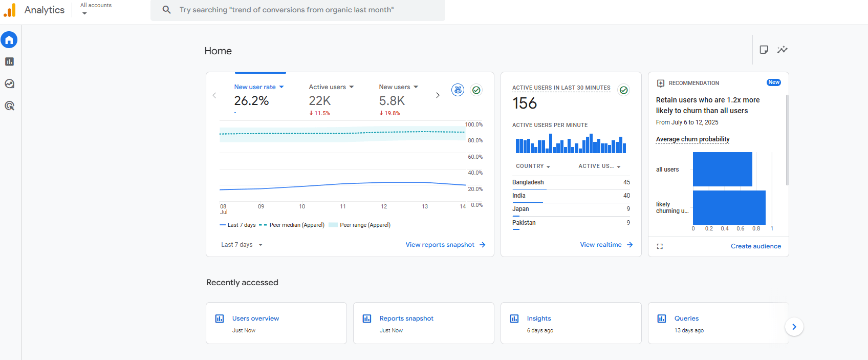Click the Insights sparkline icon near Home
868x360 pixels.
tap(782, 50)
